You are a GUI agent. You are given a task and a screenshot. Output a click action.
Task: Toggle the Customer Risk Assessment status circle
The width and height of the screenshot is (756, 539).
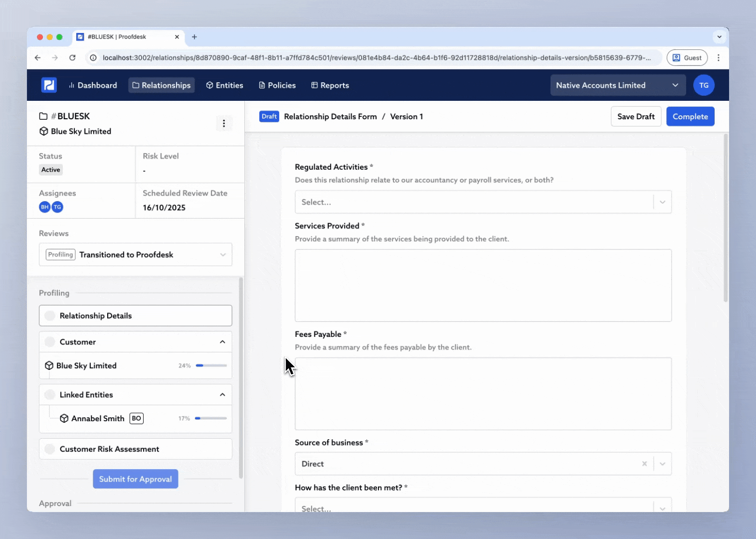click(50, 449)
